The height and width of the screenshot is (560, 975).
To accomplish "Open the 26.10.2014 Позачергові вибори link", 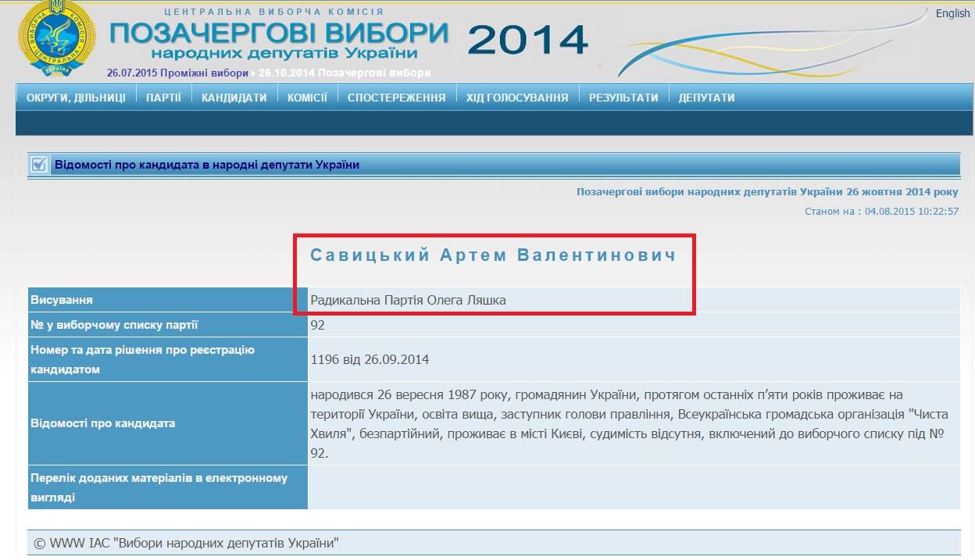I will coord(345,73).
